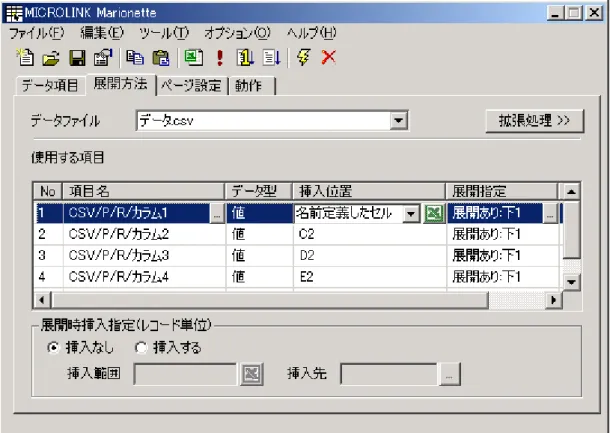Click the 展開指定 column header

pos(502,191)
